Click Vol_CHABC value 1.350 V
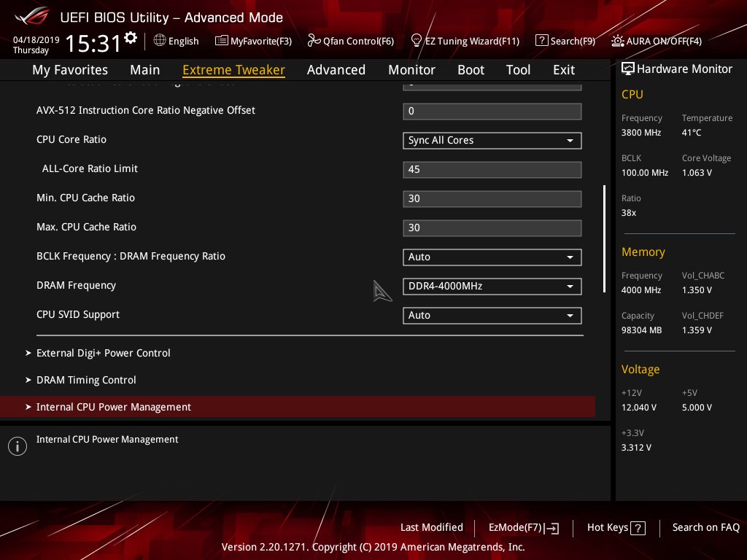 click(x=697, y=290)
